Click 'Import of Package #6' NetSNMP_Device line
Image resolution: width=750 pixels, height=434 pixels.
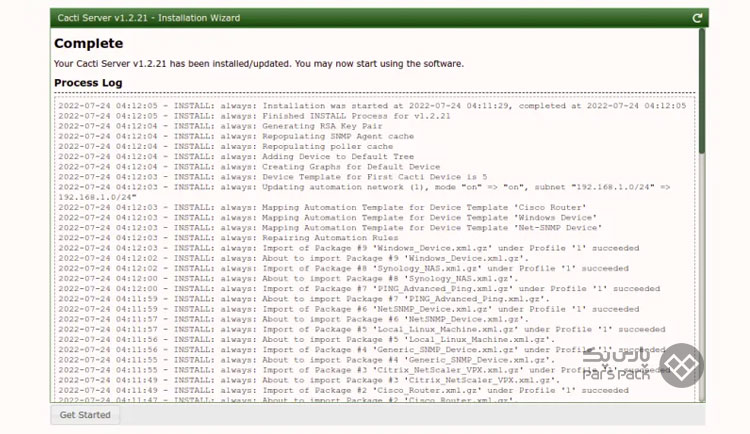coord(349,309)
